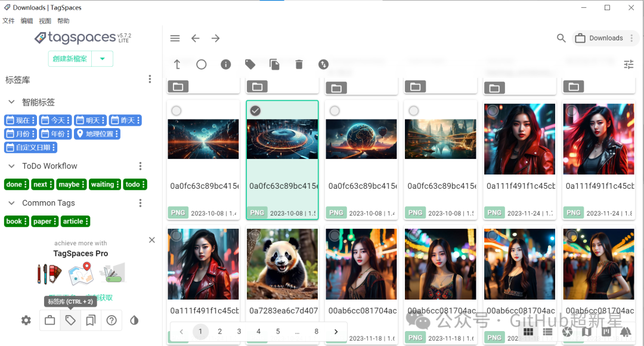644x346 pixels.
Task: Open the help panel icon
Action: point(112,320)
